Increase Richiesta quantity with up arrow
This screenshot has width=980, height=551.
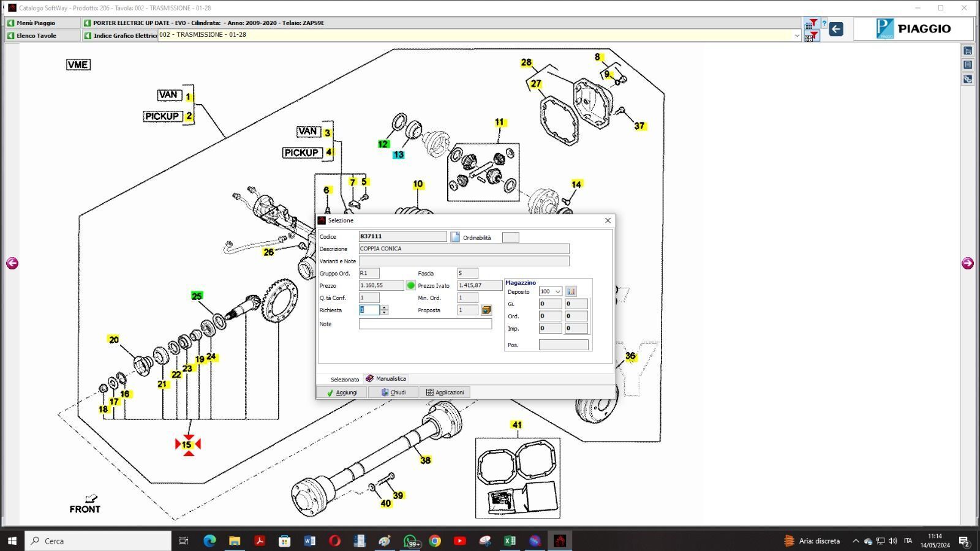pos(384,307)
